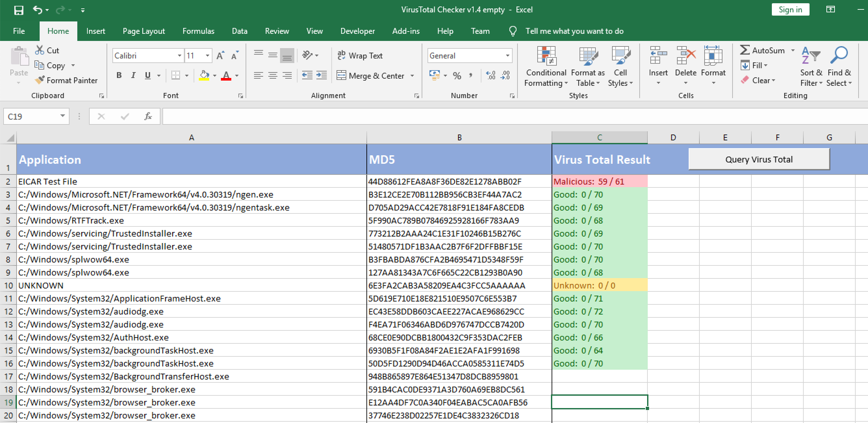Apply the yellow fill color bucket

[x=204, y=75]
